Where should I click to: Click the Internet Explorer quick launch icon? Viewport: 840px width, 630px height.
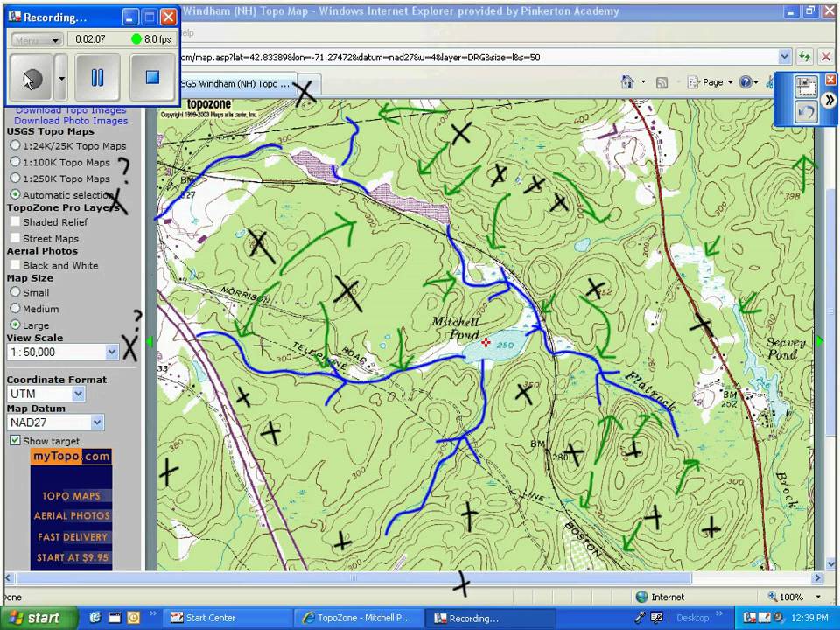point(95,618)
